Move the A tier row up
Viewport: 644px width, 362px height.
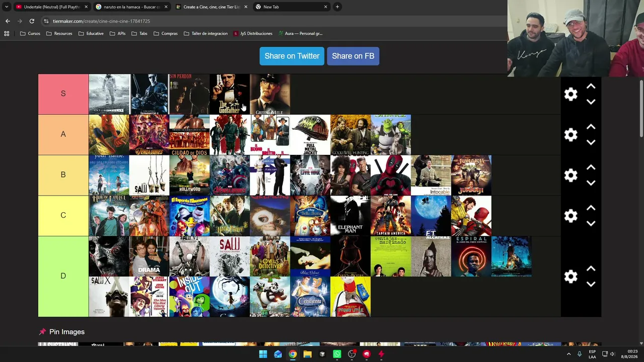pos(591,127)
